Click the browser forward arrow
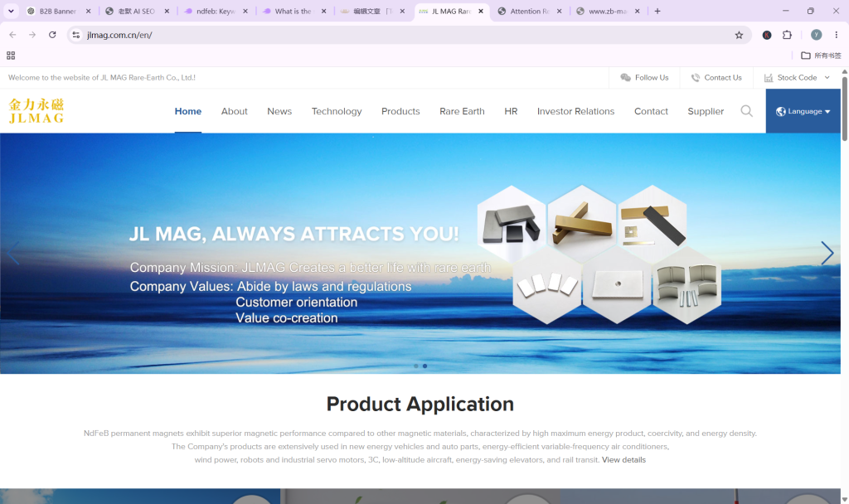 pos(32,35)
